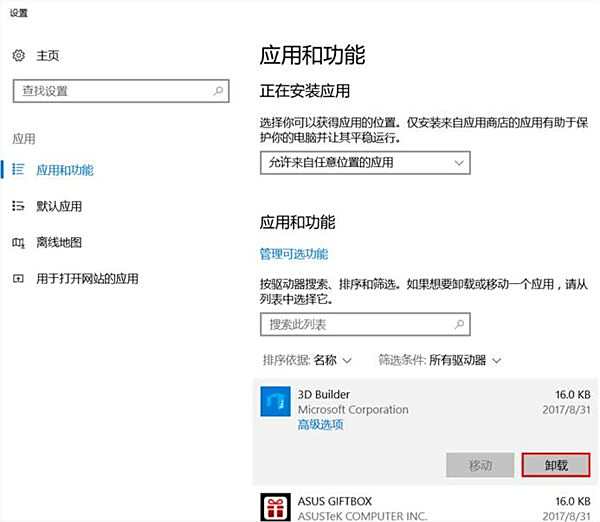Click the 默认应用 sidebar icon
This screenshot has width=600, height=522.
click(x=18, y=206)
